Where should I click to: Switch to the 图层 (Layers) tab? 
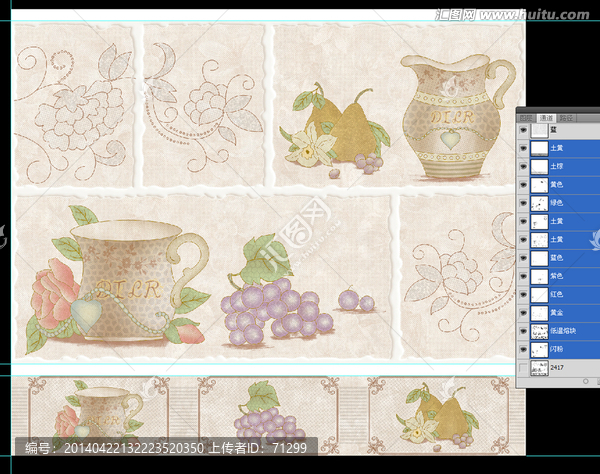[x=527, y=118]
